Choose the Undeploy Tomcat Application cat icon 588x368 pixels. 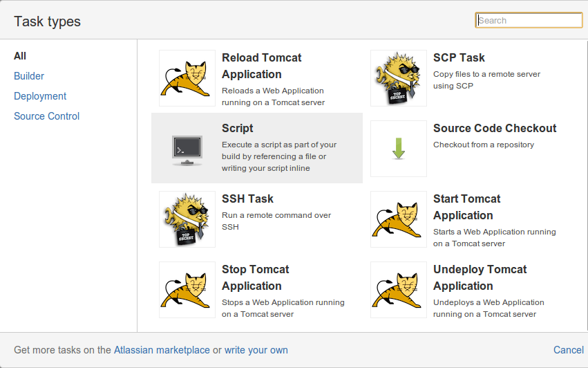click(x=399, y=290)
